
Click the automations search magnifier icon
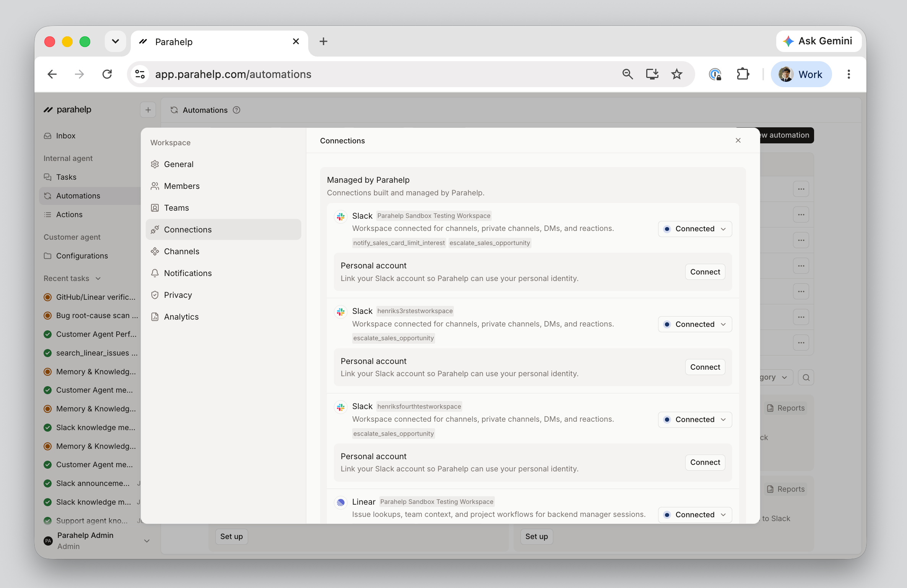pyautogui.click(x=806, y=377)
